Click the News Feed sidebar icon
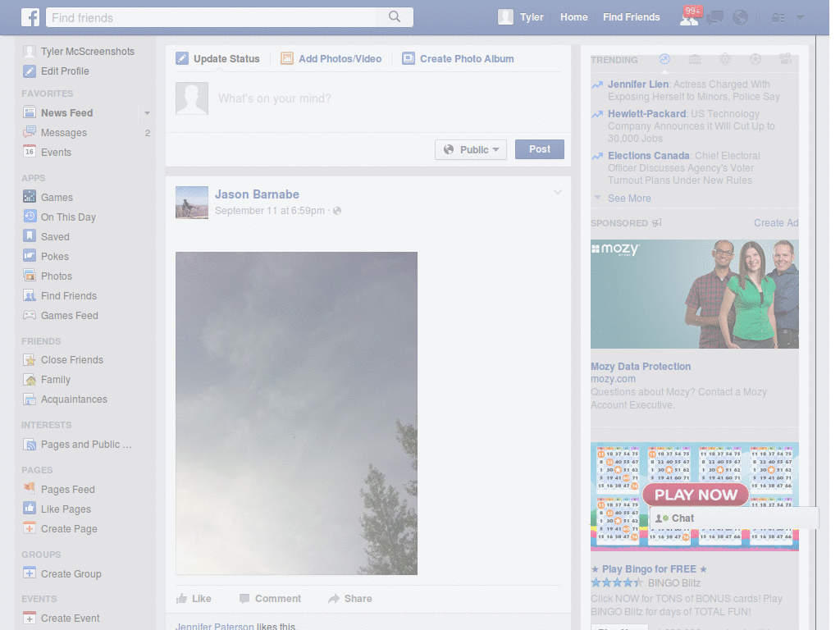840x630 pixels. click(30, 112)
